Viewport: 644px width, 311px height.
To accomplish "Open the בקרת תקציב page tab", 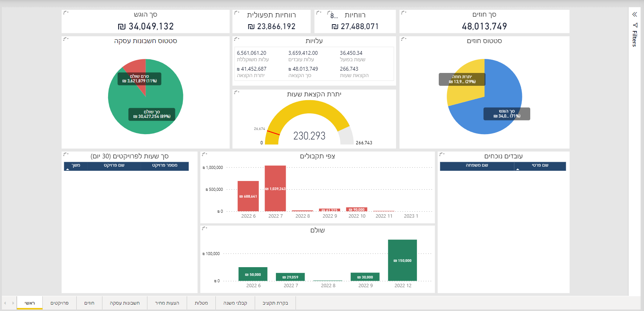I will pos(275,303).
